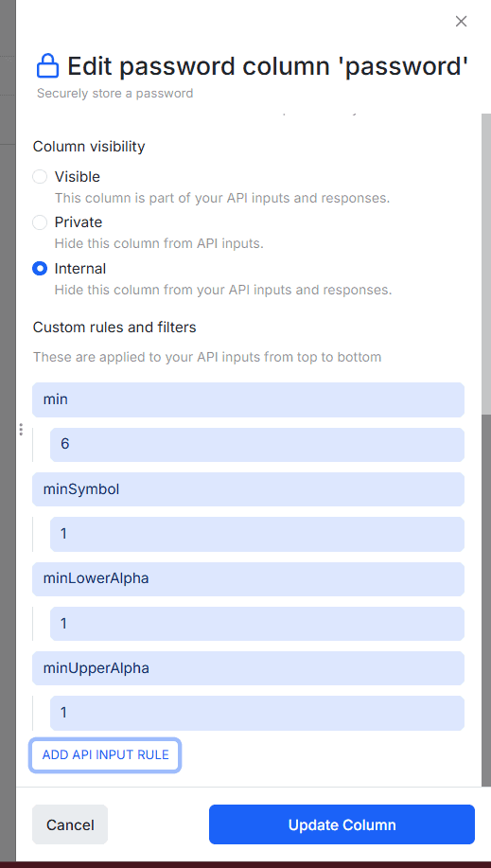Edit the minLowerAlpha value field

(256, 624)
